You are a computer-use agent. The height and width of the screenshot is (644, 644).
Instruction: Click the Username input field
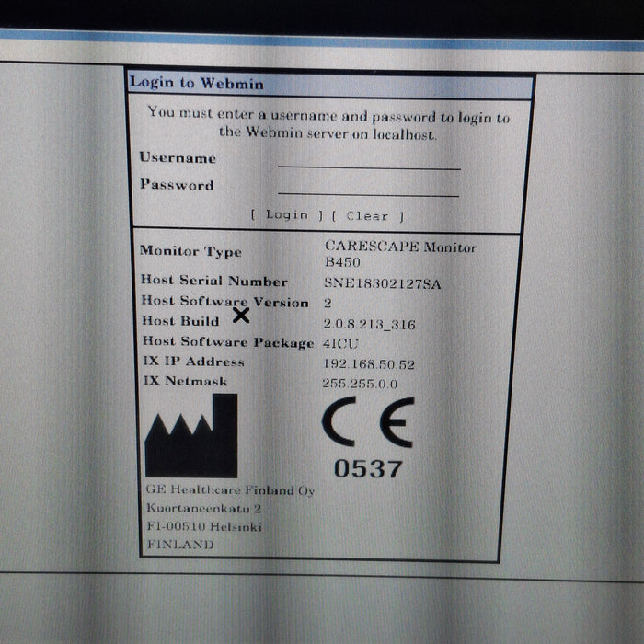(x=369, y=160)
